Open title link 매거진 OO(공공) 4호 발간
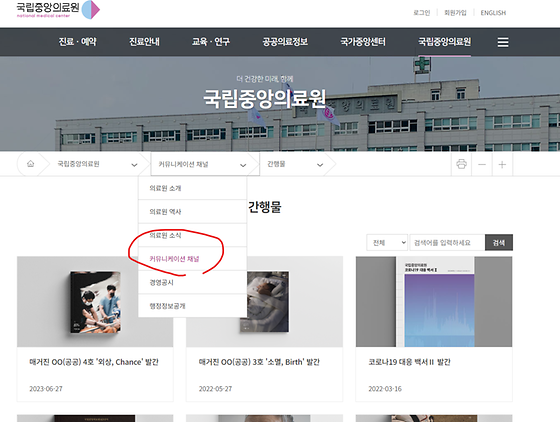This screenshot has width=560, height=422. point(94,362)
